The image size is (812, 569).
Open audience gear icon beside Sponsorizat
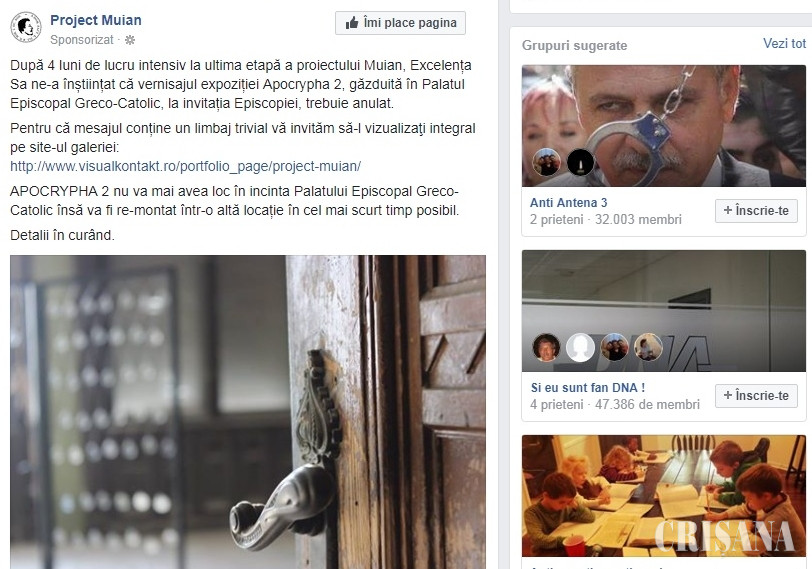point(130,40)
